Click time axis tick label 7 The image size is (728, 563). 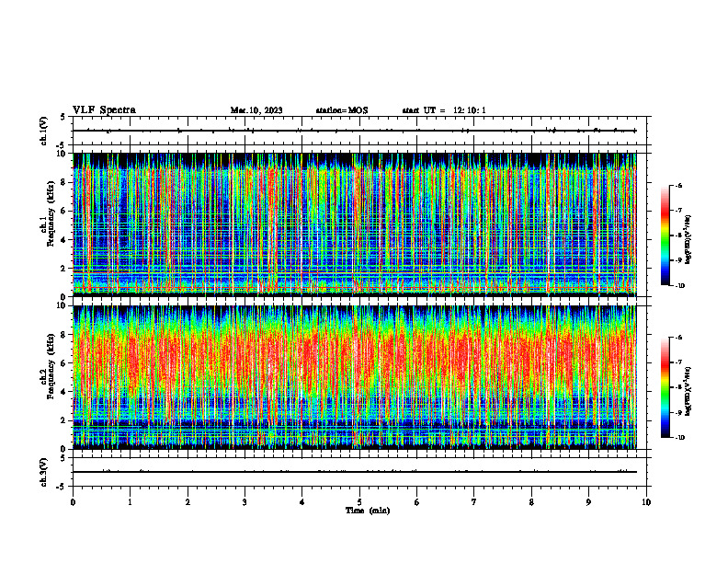(x=474, y=502)
